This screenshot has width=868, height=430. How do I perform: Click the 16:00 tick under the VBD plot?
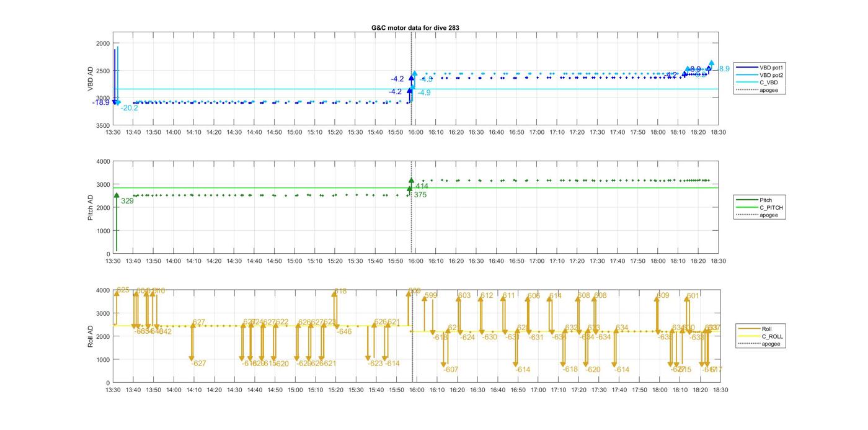(415, 132)
